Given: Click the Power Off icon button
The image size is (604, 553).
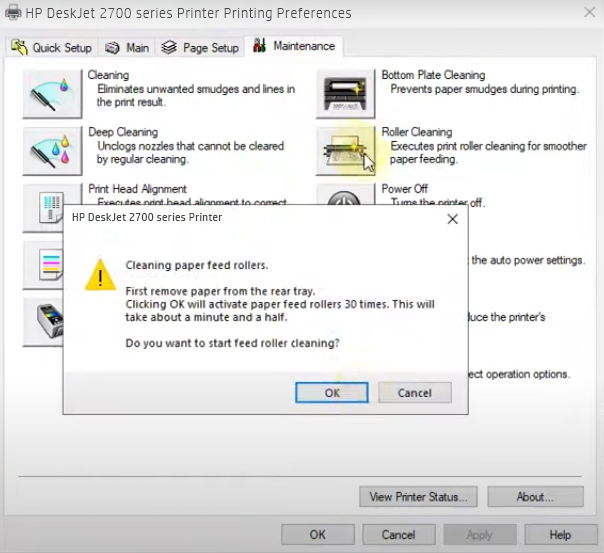Looking at the screenshot, I should 346,194.
